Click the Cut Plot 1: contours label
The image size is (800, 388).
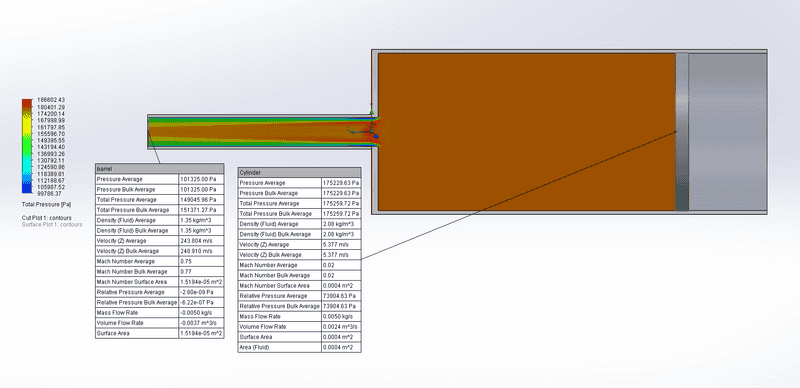coord(46,218)
